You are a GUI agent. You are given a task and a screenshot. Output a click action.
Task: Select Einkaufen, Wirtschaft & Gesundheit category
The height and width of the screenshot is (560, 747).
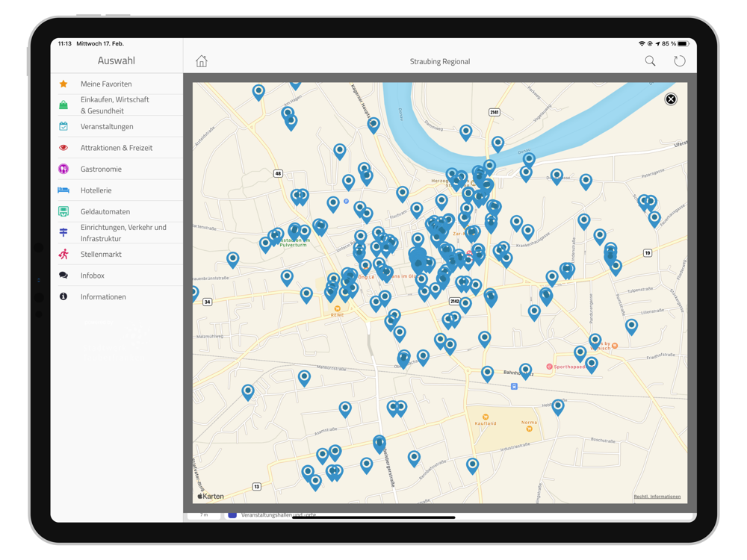117,105
